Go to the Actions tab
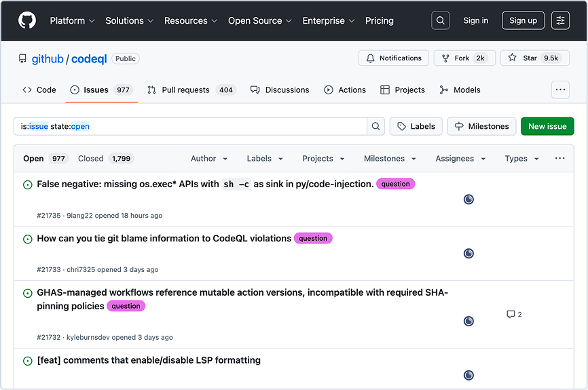The height and width of the screenshot is (390, 588). (345, 90)
